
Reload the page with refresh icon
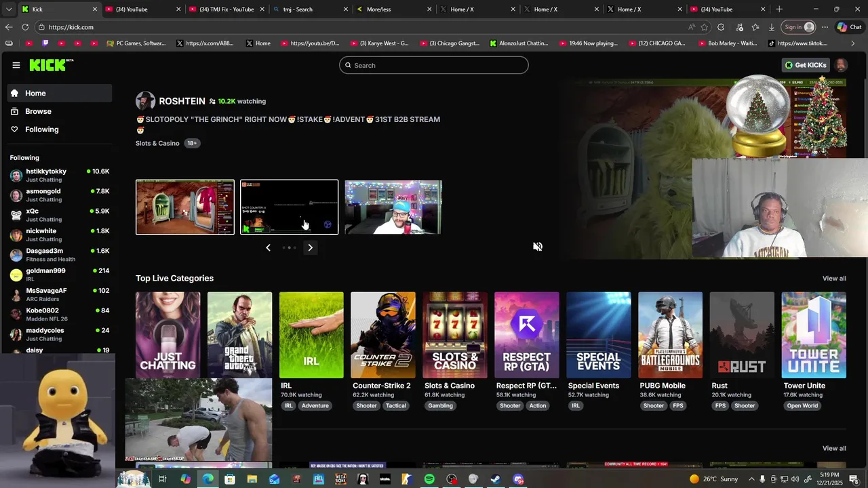click(25, 27)
